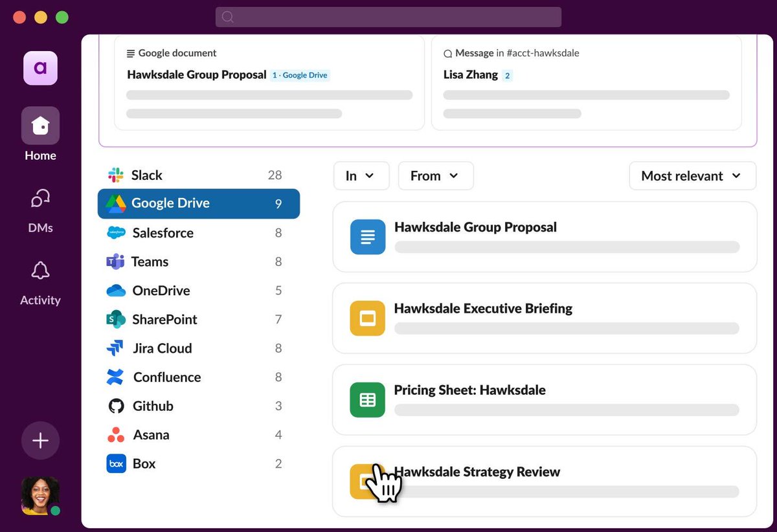The image size is (777, 532).
Task: Click the Github octocat icon
Action: (116, 406)
